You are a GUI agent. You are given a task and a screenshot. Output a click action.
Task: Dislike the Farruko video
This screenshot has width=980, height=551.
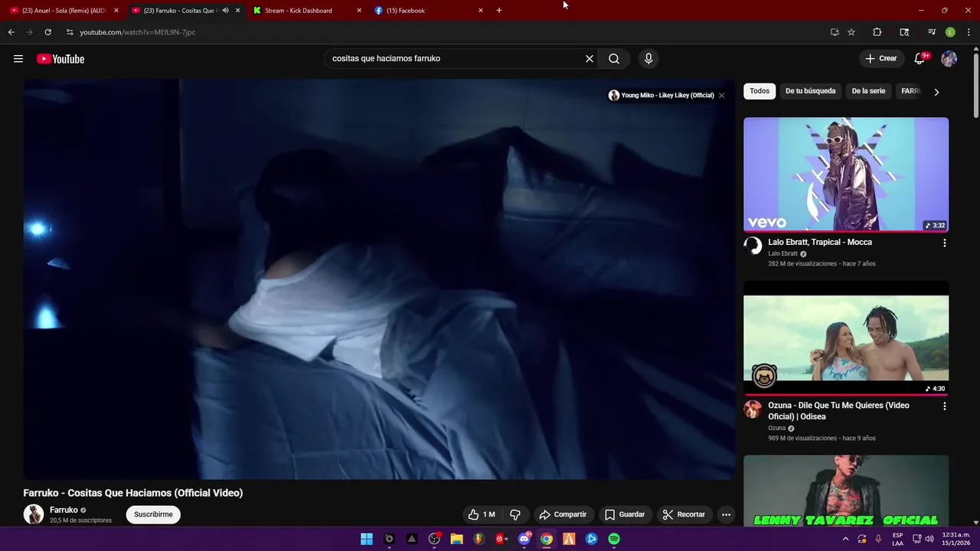click(x=515, y=514)
